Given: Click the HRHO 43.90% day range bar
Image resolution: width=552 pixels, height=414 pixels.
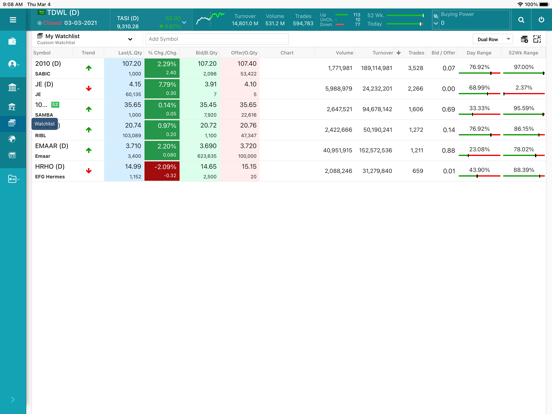Looking at the screenshot, I should [479, 176].
